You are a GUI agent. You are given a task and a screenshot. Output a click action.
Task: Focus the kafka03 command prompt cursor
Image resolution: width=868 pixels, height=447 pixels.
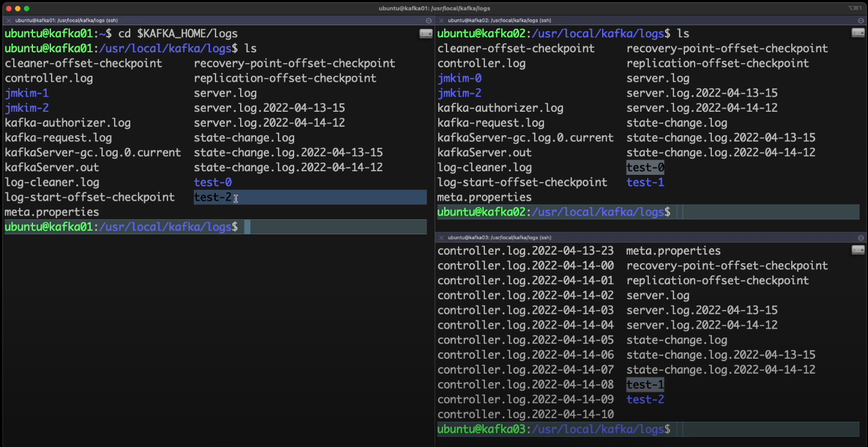tap(680, 429)
